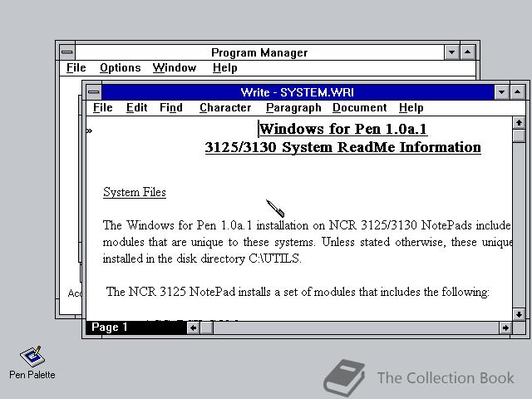Click line starting 'The Windows for Pen 1.0a.1 installation'
532x399 pixels.
click(307, 225)
